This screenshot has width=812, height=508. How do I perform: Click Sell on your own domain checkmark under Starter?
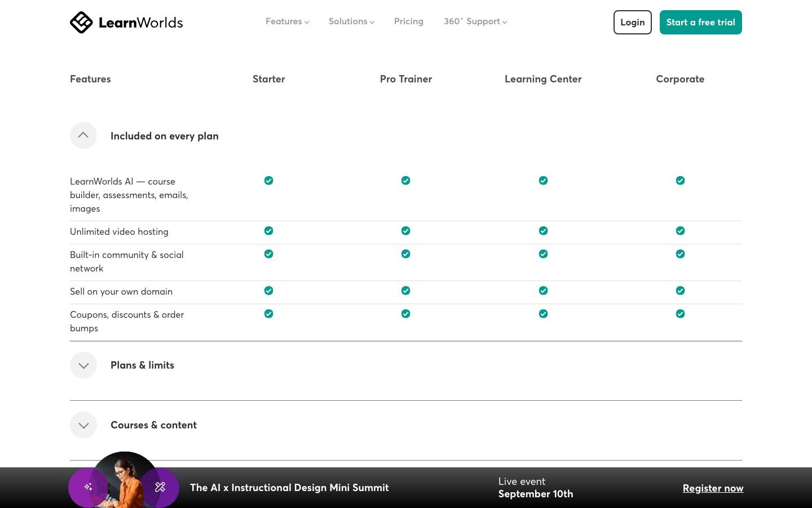[269, 291]
